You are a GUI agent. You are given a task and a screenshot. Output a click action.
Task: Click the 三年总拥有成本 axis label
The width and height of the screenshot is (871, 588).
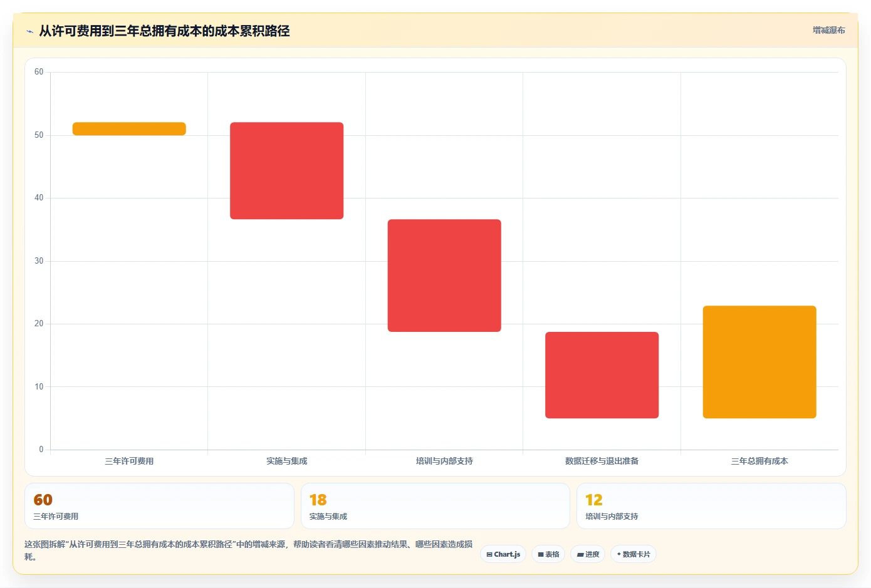(x=759, y=461)
